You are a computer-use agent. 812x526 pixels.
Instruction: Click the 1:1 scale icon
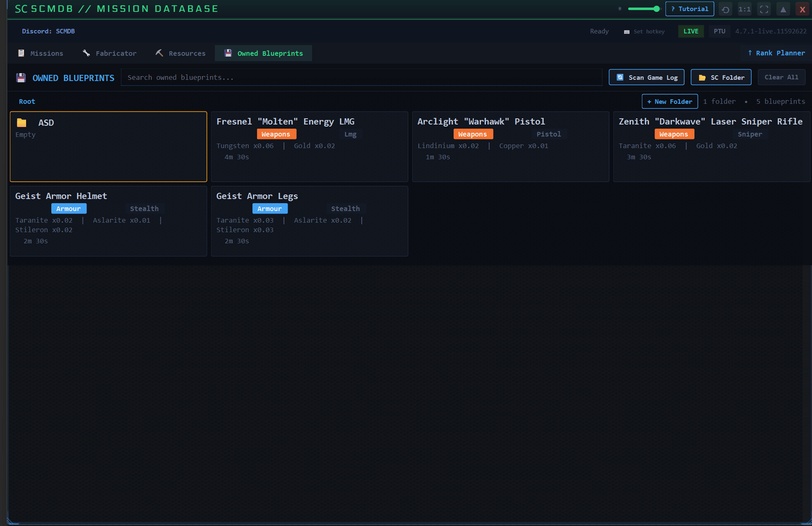[744, 9]
